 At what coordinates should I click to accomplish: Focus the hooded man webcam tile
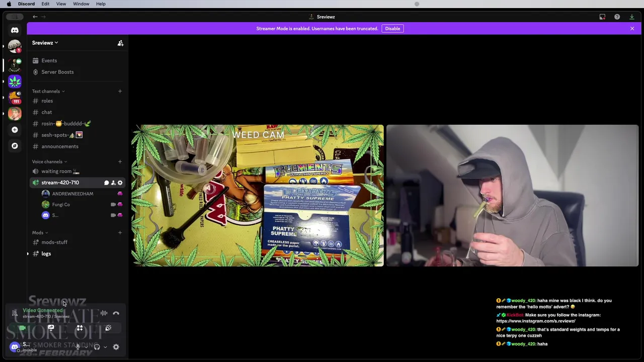point(512,196)
